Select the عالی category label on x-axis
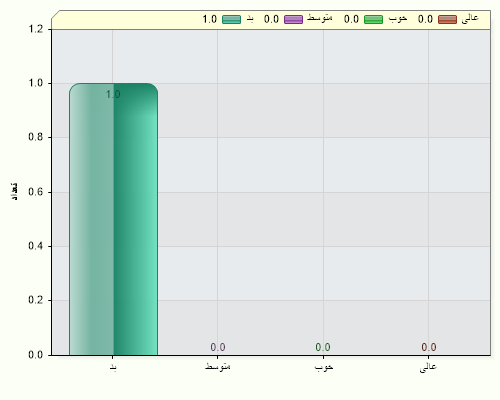 tap(428, 367)
